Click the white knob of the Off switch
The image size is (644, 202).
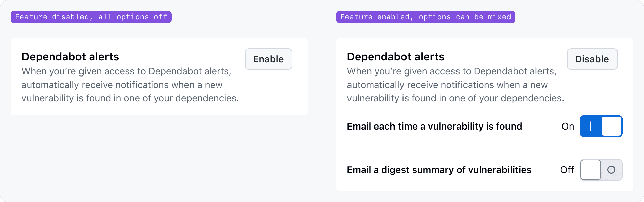pos(591,170)
